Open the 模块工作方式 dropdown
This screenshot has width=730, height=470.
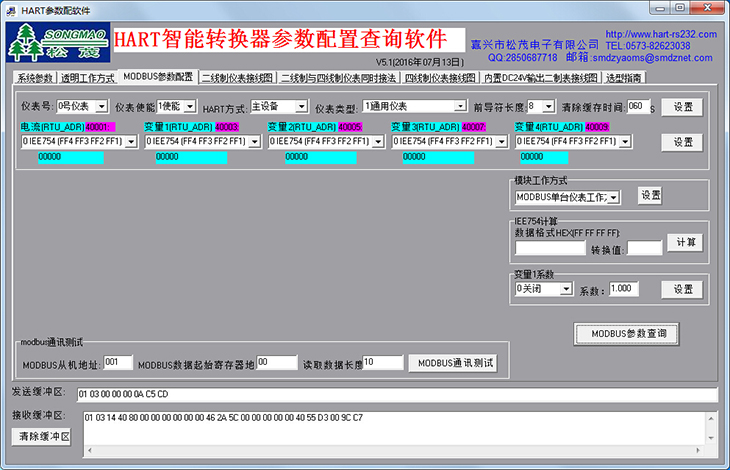click(x=613, y=197)
